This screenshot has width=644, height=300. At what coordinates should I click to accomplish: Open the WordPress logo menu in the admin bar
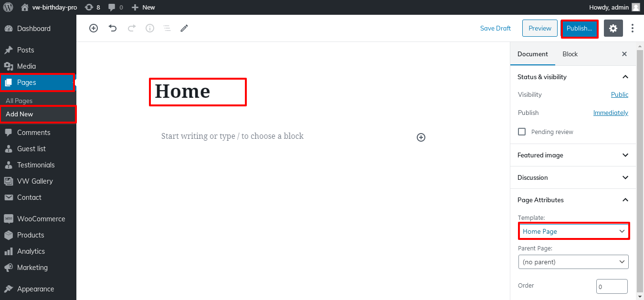click(x=8, y=7)
